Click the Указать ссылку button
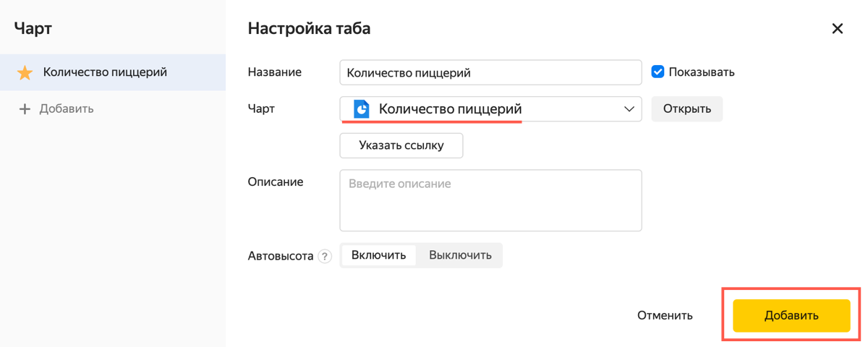 [x=401, y=145]
